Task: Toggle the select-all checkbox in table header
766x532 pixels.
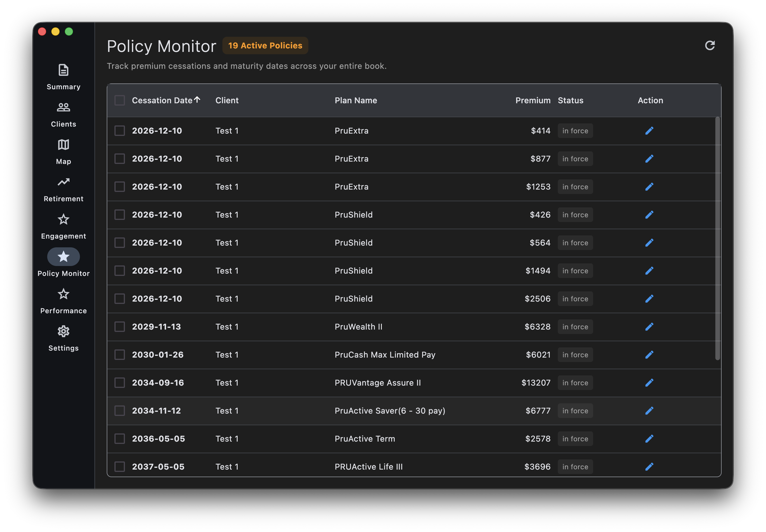Action: point(119,100)
